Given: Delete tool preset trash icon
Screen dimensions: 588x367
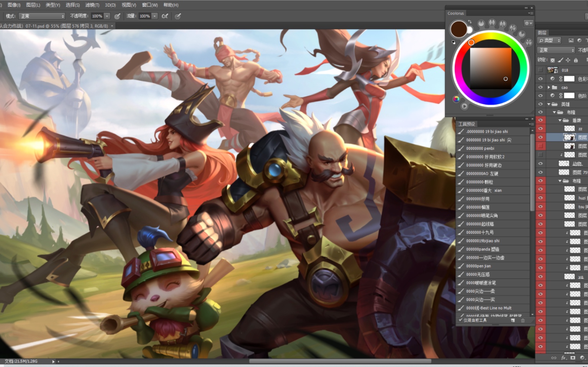Looking at the screenshot, I should [x=523, y=320].
